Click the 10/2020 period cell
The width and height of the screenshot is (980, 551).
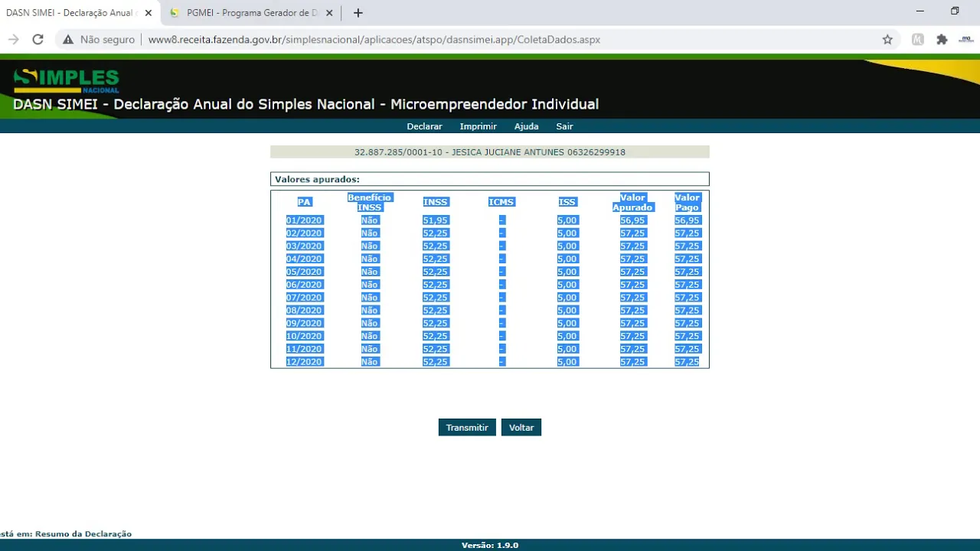pyautogui.click(x=305, y=336)
